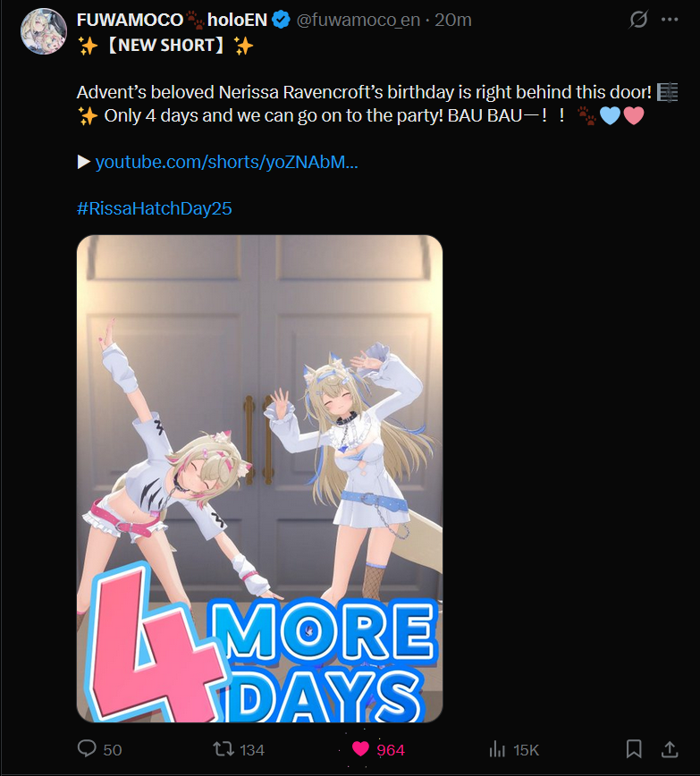
Task: Open hashtag #RissaHatchDay25
Action: point(154,208)
